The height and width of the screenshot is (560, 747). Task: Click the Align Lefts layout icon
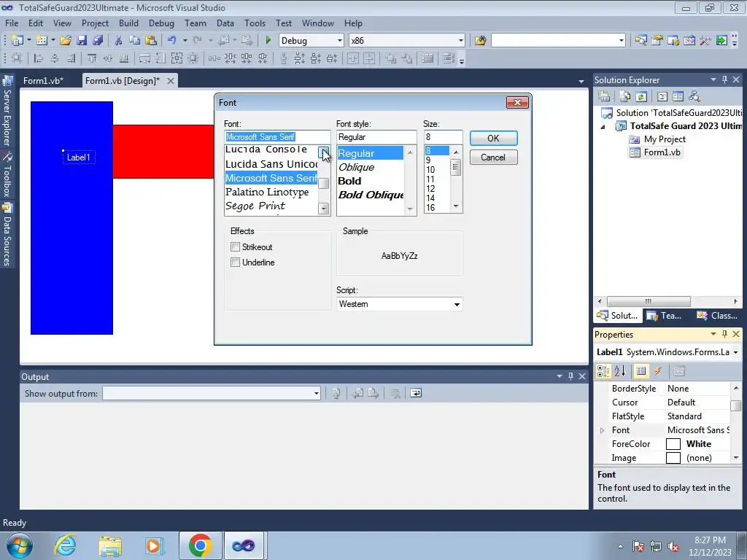pos(39,58)
